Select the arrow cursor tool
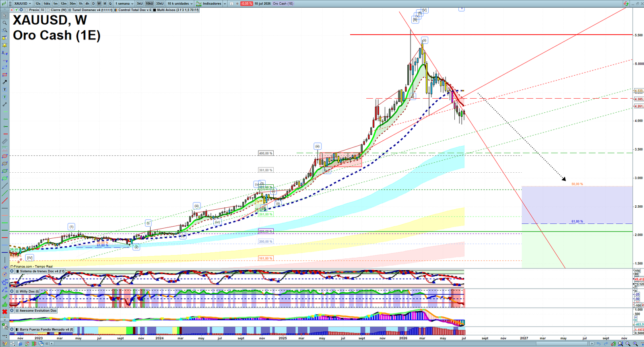 4,15
